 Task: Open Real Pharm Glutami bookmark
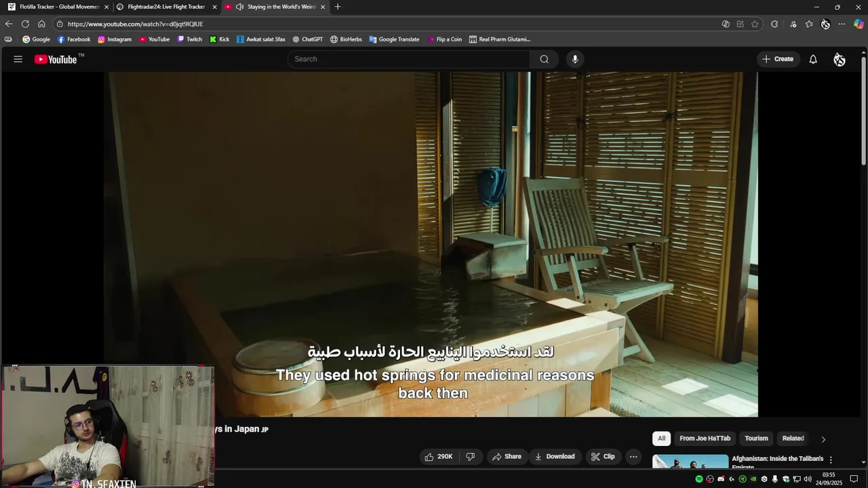point(500,39)
